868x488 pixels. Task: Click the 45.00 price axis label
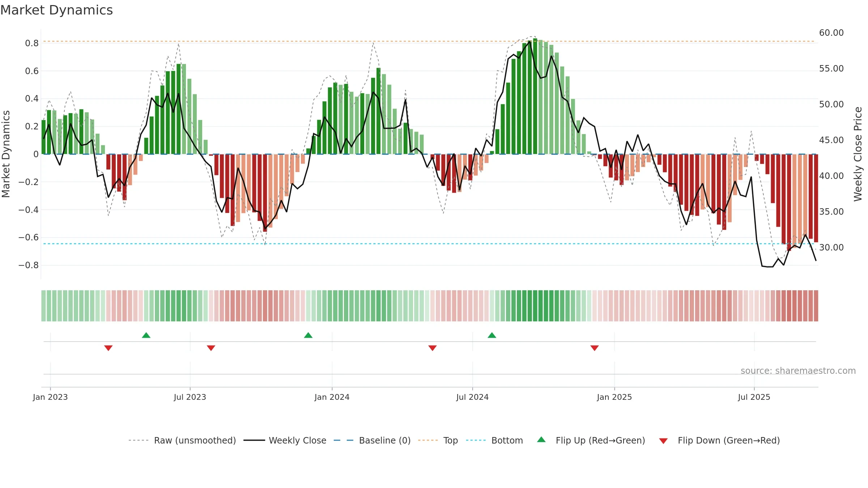click(x=831, y=140)
